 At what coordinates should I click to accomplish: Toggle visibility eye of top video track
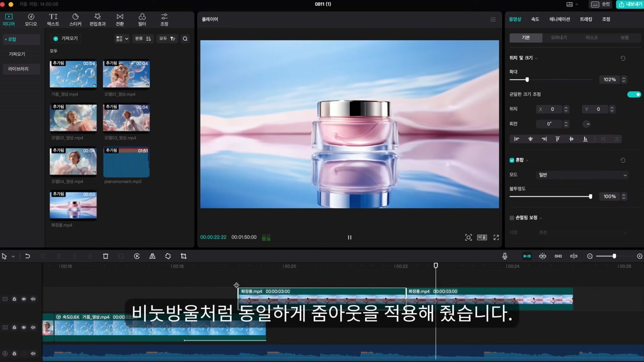coord(23,299)
